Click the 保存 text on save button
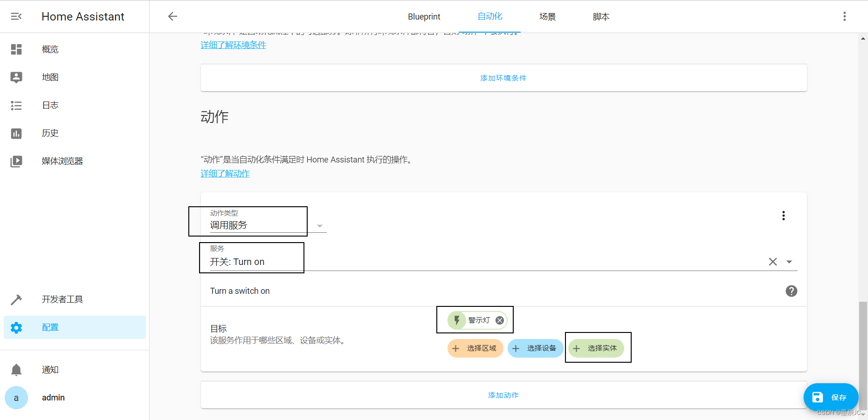The image size is (868, 420). click(839, 398)
